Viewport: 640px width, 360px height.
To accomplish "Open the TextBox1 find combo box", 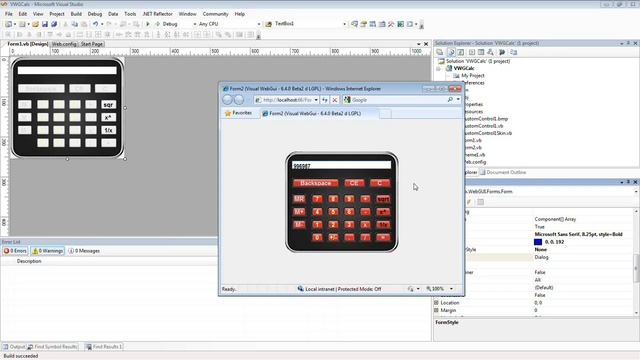I will pyautogui.click(x=344, y=24).
